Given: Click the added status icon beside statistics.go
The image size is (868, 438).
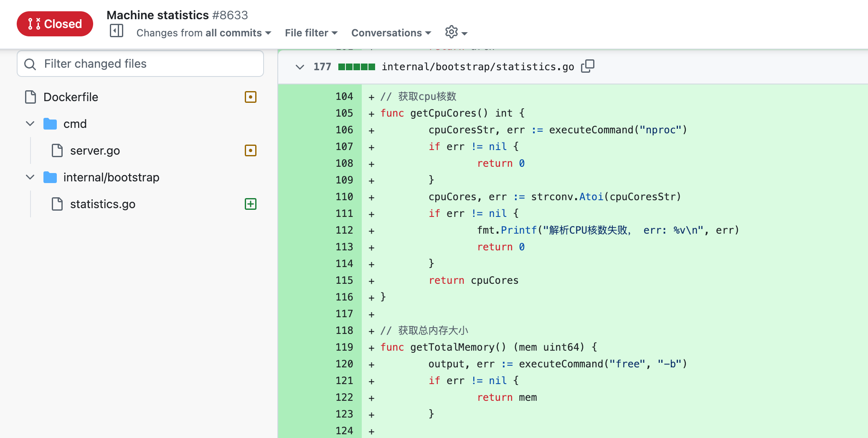Looking at the screenshot, I should (250, 204).
